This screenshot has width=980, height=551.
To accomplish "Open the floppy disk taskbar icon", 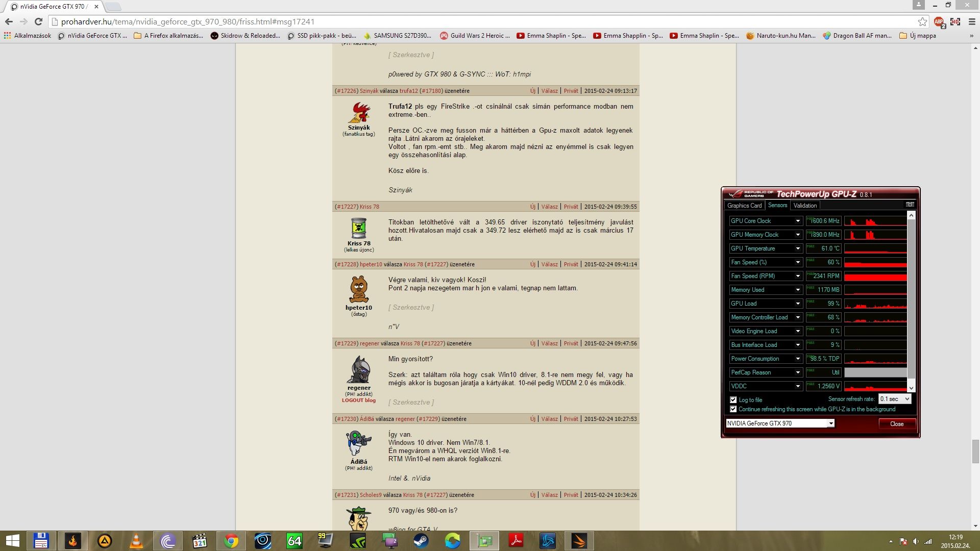I will (x=41, y=541).
